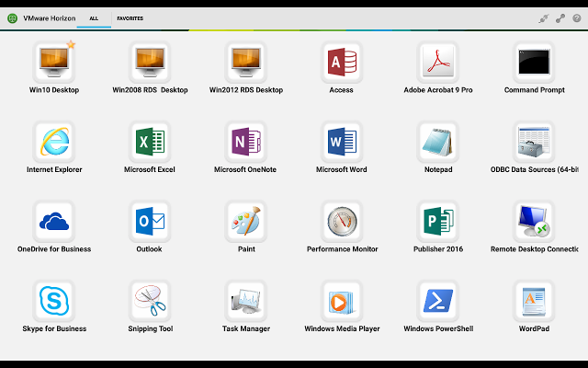Toggle favorite star on Win10 Desktop
Screen dimensions: 588x368
71,45
